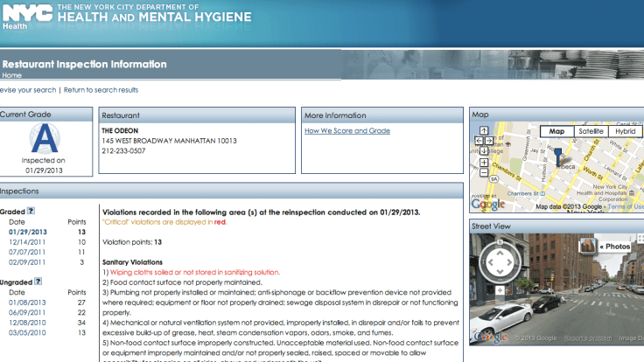Image resolution: width=644 pixels, height=362 pixels.
Task: Switch map to Hybrid view
Action: (x=626, y=131)
